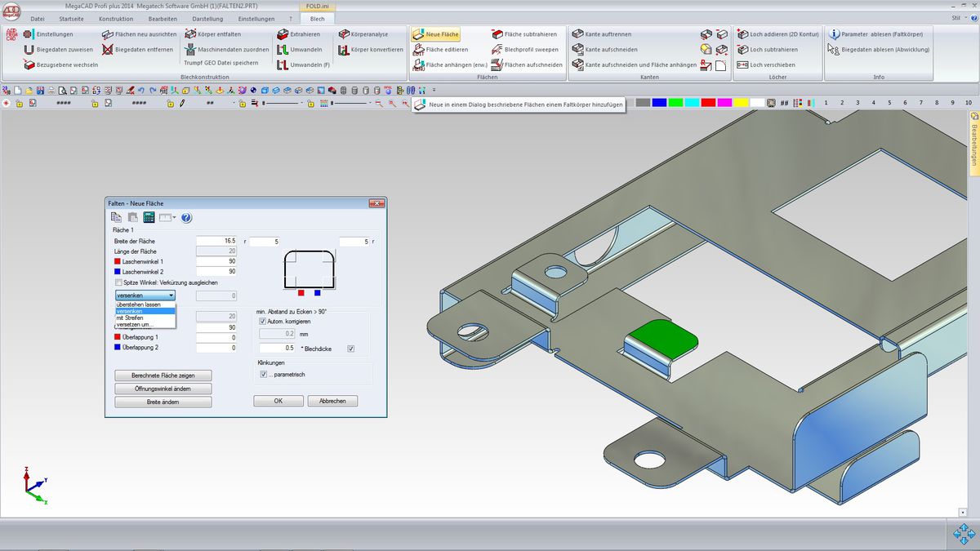
Task: Click the Biegedaten zuweisen tool icon
Action: 29,49
